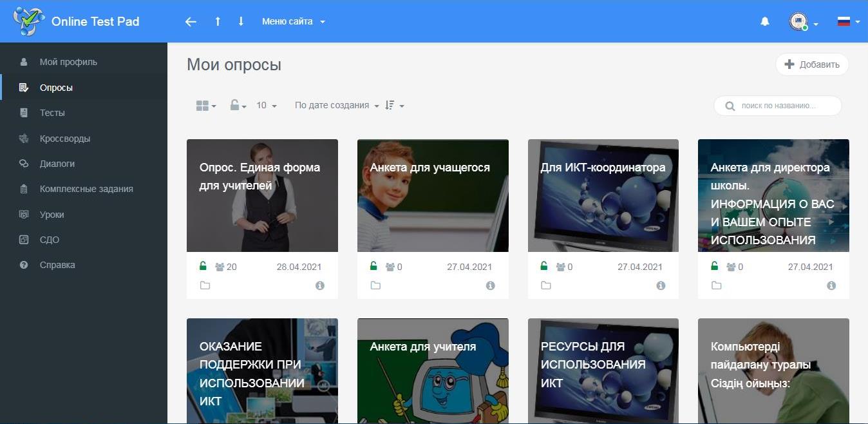Screen dimensions: 868x424
Task: Click respondents icon on Для ИКТ-координатора
Action: (560, 267)
